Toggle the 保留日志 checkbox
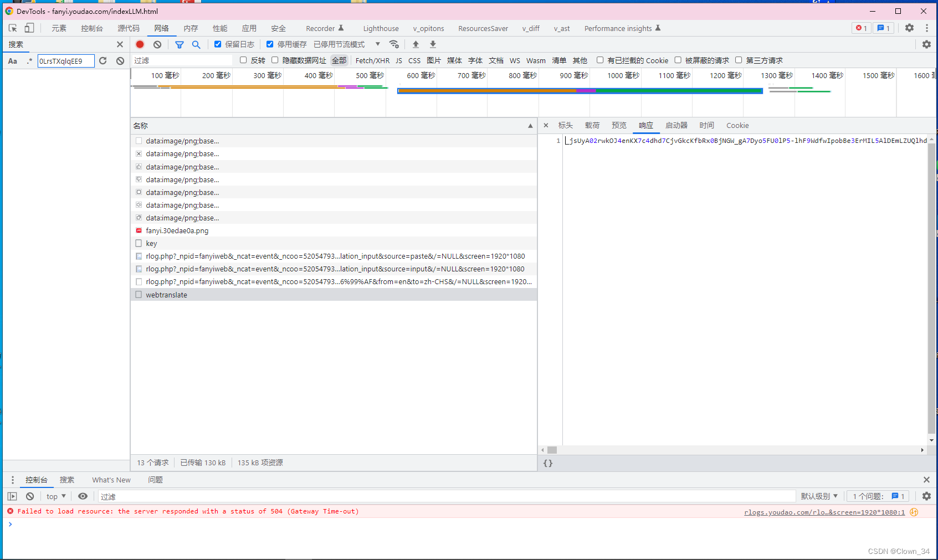 [218, 44]
